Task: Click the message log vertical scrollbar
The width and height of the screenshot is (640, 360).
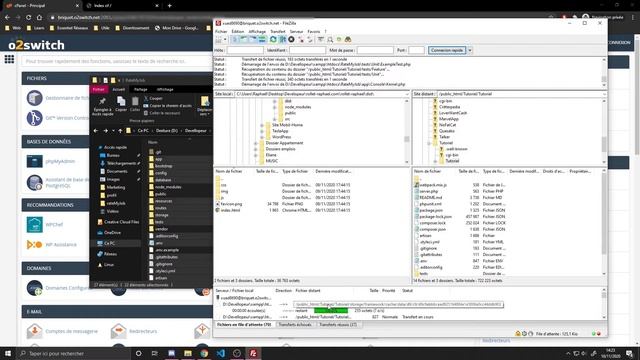Action: [x=604, y=72]
